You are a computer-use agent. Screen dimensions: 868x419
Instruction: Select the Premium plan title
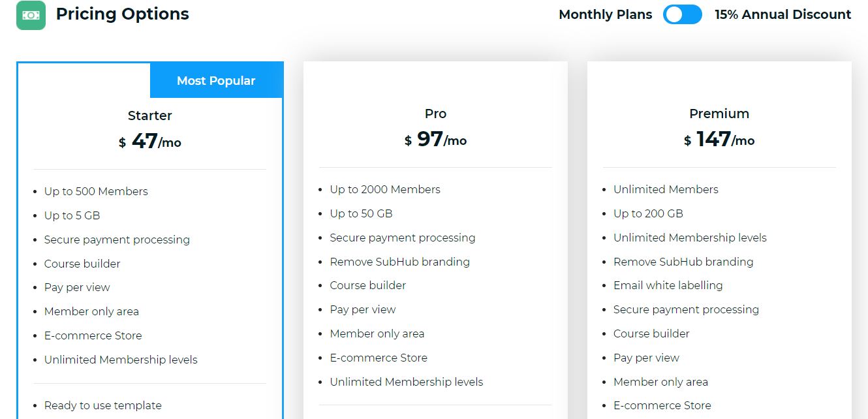[x=719, y=114]
